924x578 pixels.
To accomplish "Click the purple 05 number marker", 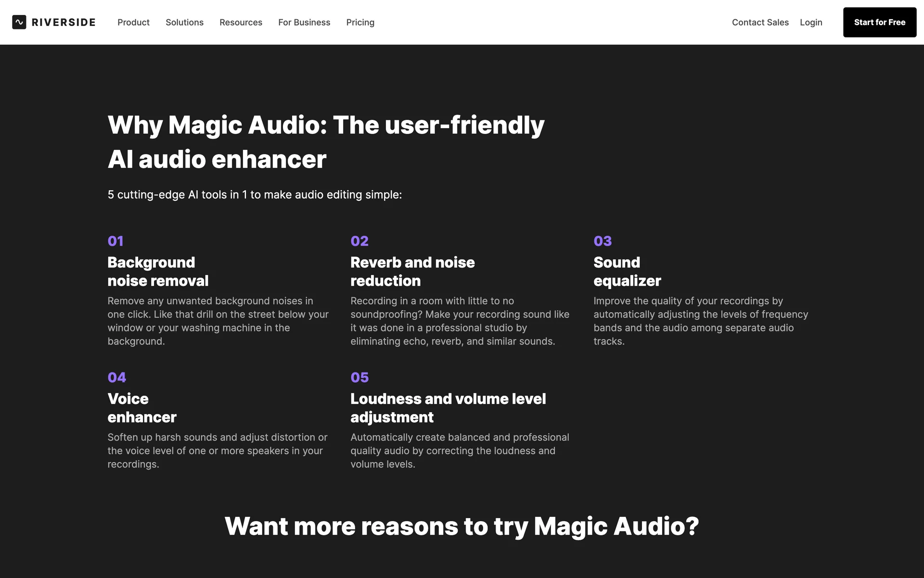I will click(x=359, y=377).
